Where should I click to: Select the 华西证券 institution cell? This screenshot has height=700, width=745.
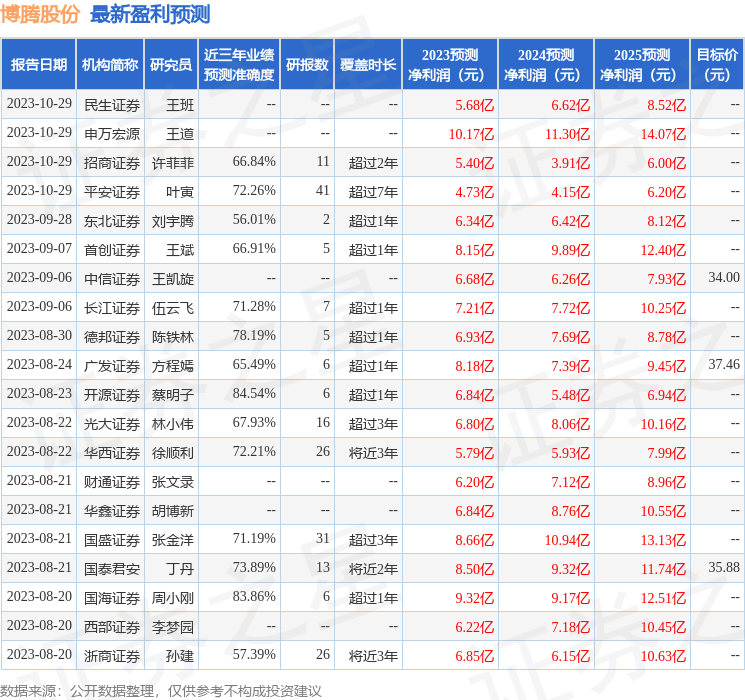tap(112, 453)
